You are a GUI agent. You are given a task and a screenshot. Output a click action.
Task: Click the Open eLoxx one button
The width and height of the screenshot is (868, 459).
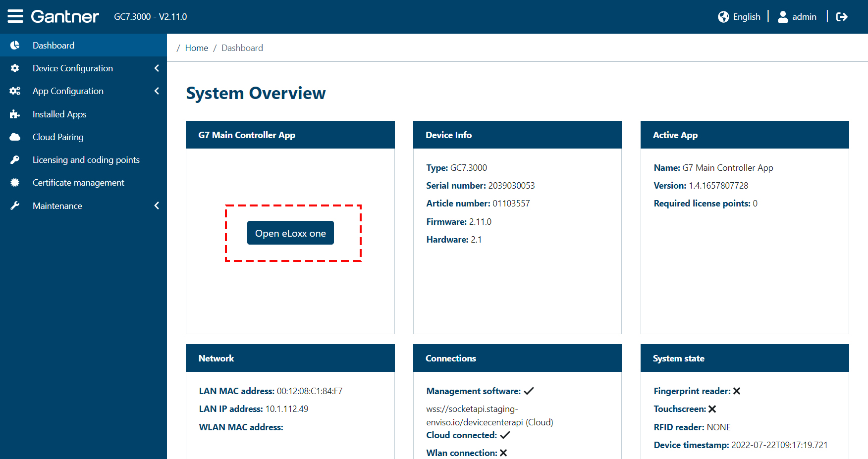290,233
